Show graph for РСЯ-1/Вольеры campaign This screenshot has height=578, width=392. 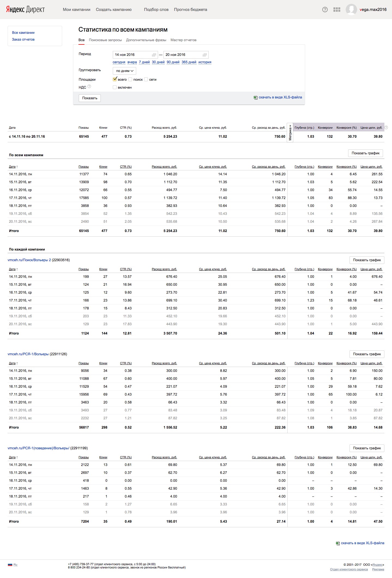(x=367, y=354)
